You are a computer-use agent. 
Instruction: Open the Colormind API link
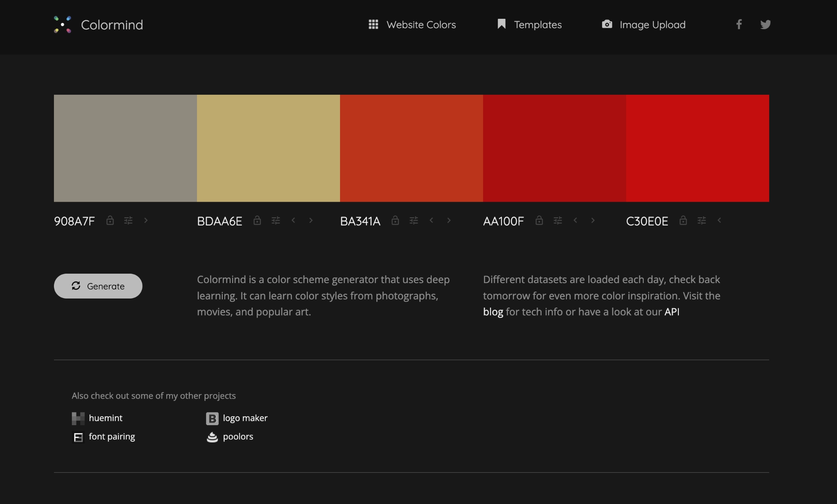click(671, 310)
